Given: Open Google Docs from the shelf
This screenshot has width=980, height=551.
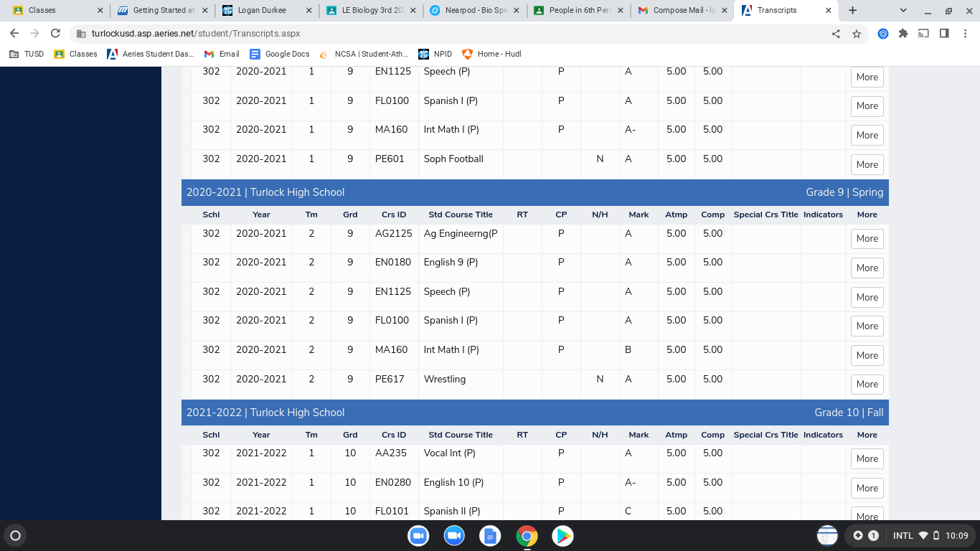Looking at the screenshot, I should (491, 536).
